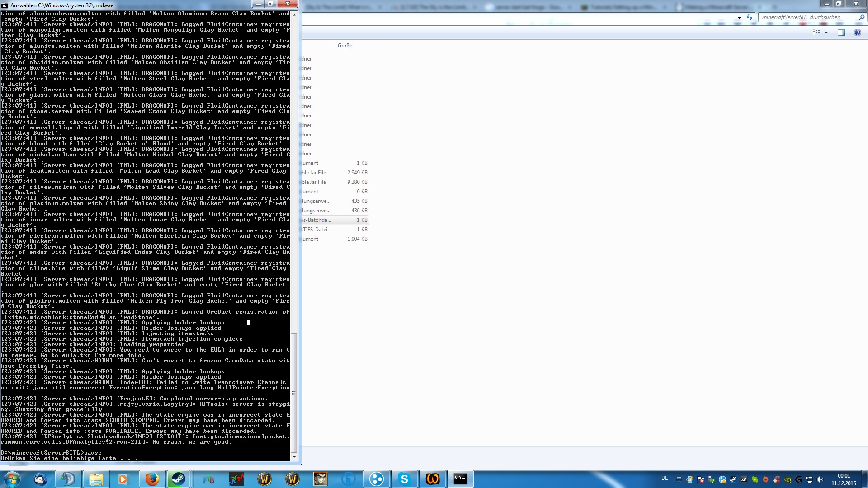Switch Explorer view mode icon
Screen dimensions: 868x488
[x=816, y=33]
